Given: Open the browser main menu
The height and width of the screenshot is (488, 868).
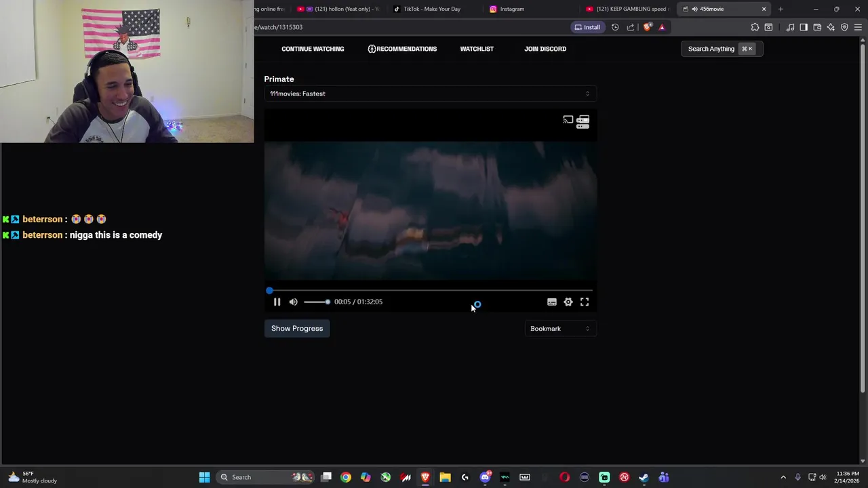Looking at the screenshot, I should click(x=859, y=27).
